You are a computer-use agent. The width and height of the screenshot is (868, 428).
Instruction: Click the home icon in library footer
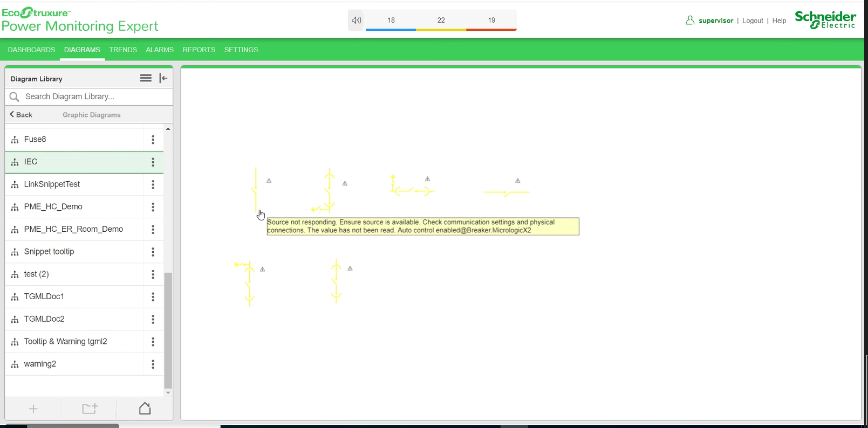point(145,409)
